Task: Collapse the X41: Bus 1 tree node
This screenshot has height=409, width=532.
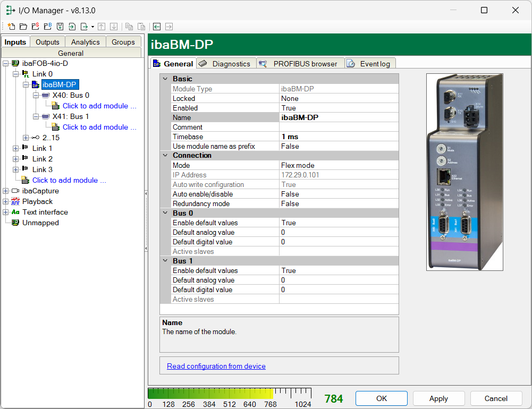Action: (x=36, y=116)
